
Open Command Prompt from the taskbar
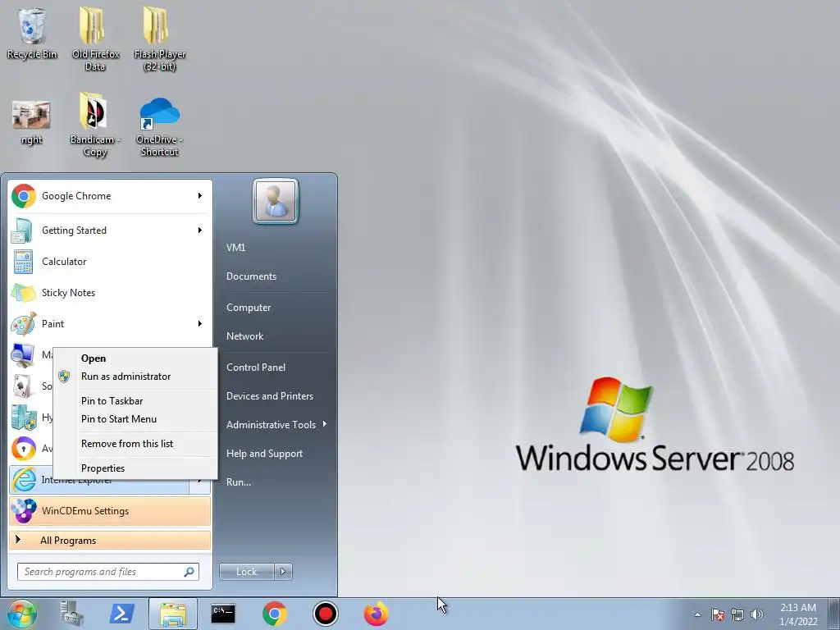pos(223,614)
